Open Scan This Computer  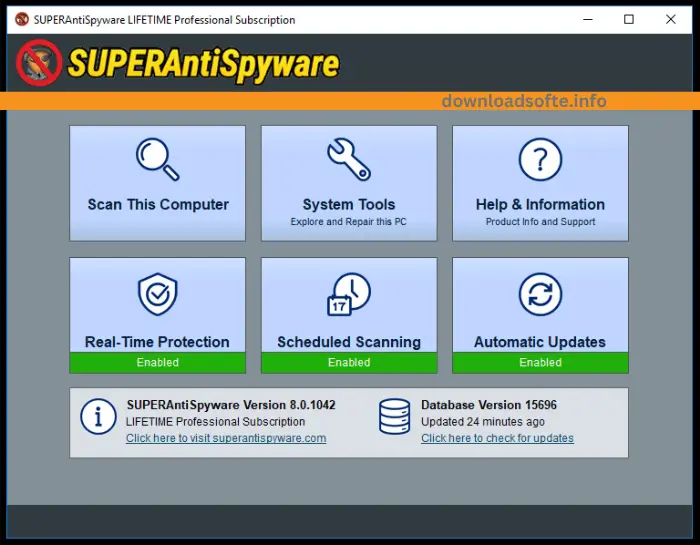(158, 183)
